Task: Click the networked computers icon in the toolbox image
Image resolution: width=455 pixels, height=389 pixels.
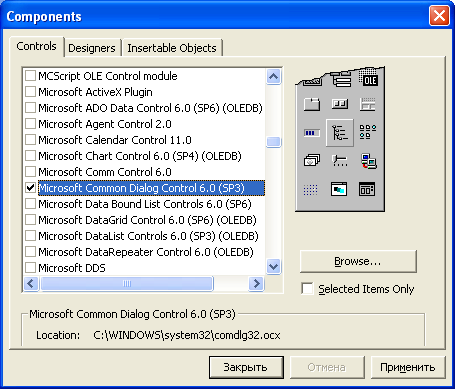Action: (368, 161)
